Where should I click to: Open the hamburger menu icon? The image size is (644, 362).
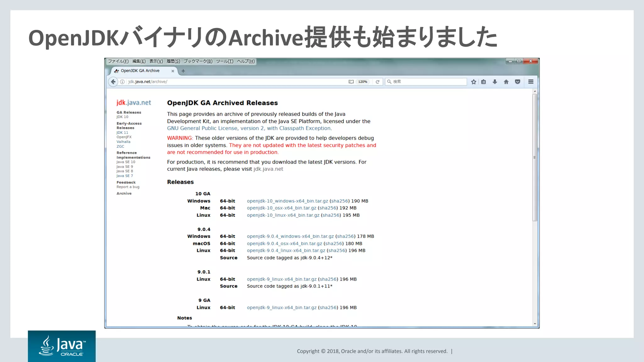531,82
